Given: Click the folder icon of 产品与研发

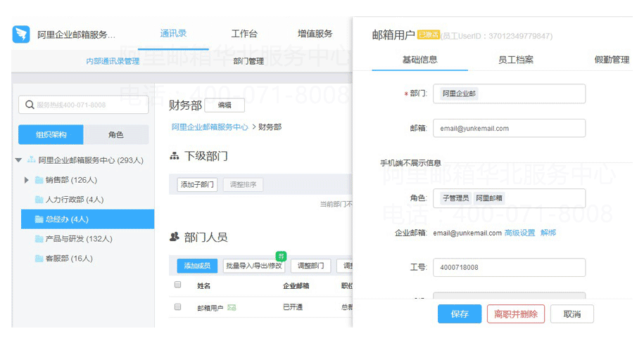Looking at the screenshot, I should coord(39,239).
